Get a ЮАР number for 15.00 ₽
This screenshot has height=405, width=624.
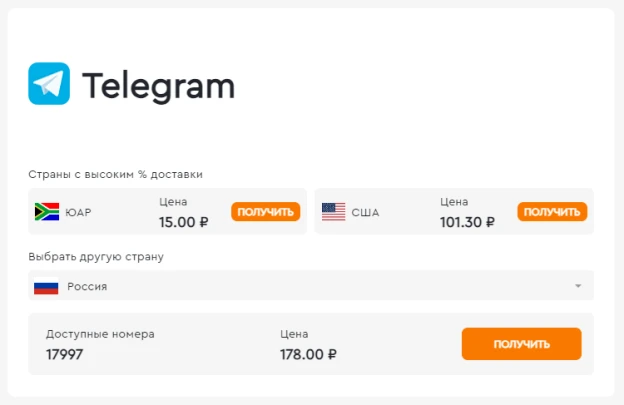click(265, 212)
